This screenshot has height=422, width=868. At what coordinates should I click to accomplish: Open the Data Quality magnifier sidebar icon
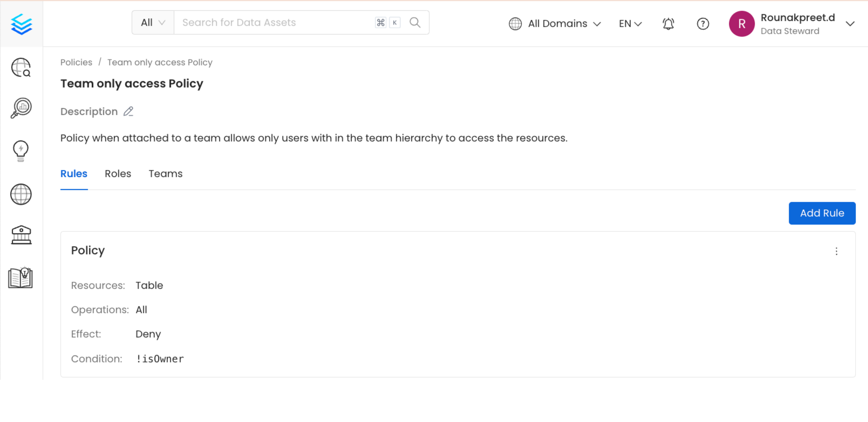[x=21, y=108]
